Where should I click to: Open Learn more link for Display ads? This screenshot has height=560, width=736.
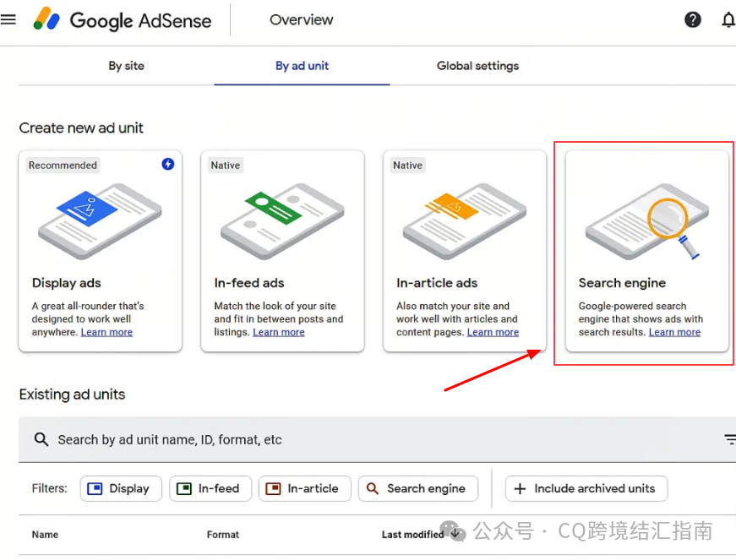coord(106,332)
